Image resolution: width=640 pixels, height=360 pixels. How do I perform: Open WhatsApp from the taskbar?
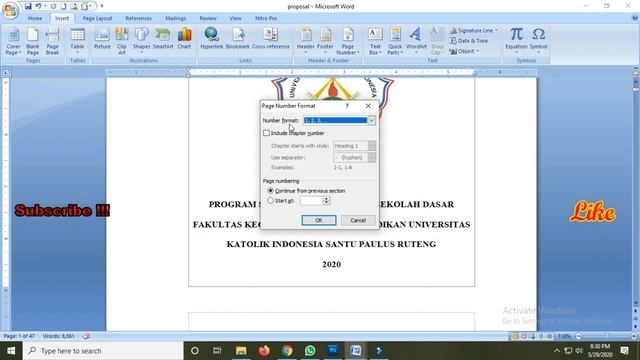point(310,351)
